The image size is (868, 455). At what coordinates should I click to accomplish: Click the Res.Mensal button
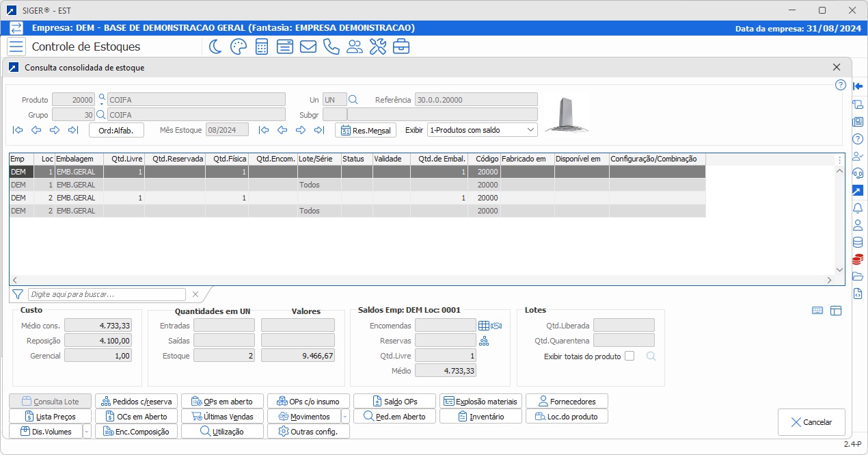[x=366, y=130]
